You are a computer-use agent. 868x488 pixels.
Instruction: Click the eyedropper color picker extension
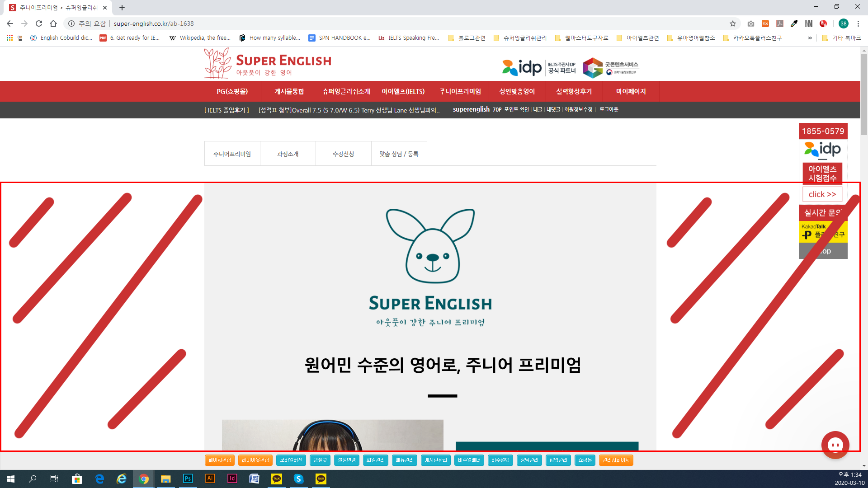point(794,23)
